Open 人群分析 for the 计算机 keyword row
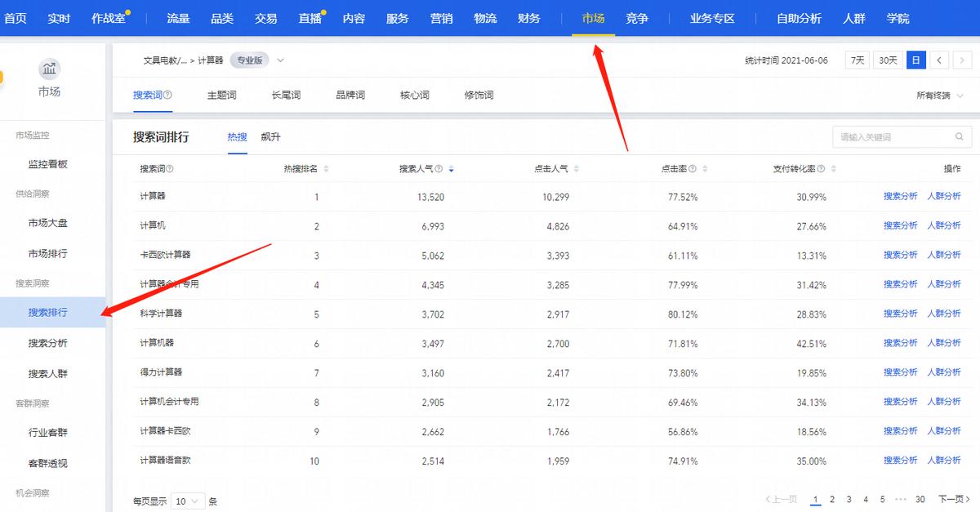Screen dimensions: 980x512 click(x=946, y=225)
